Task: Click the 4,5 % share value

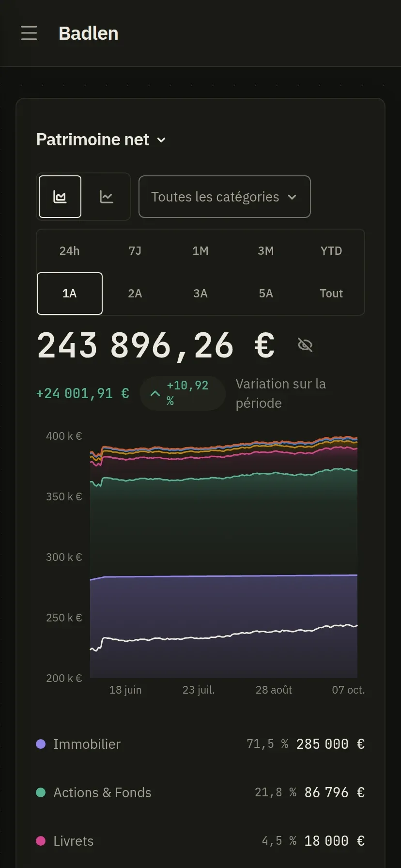Action: 279,841
